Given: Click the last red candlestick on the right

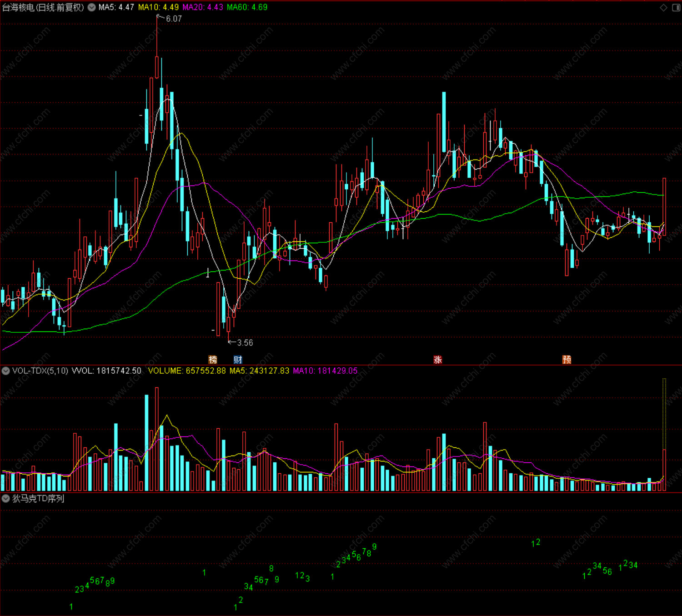Looking at the screenshot, I should [x=664, y=207].
